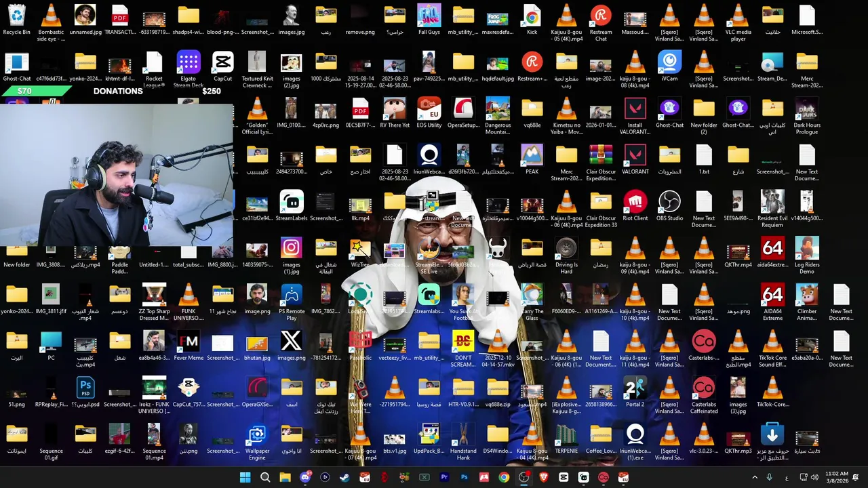
Task: Select the OperaSetup installer icon
Action: point(463,113)
